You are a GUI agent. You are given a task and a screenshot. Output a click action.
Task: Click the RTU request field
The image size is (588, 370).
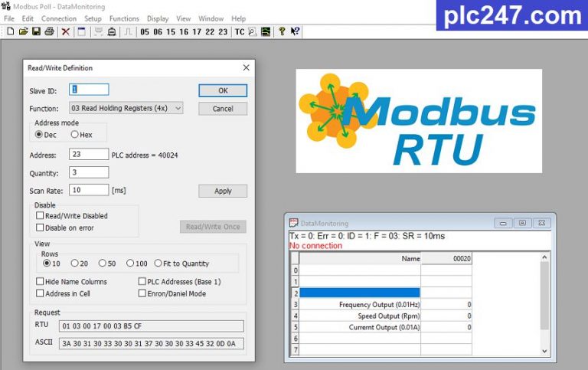point(152,326)
